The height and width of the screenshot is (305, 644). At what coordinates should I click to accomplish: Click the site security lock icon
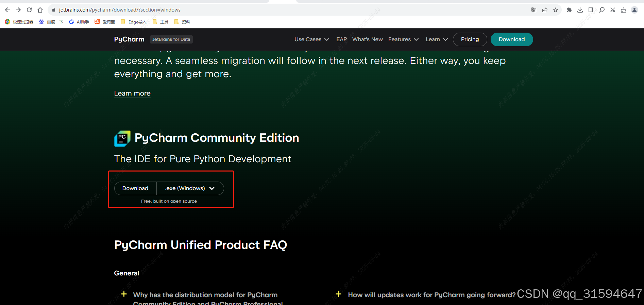click(53, 10)
